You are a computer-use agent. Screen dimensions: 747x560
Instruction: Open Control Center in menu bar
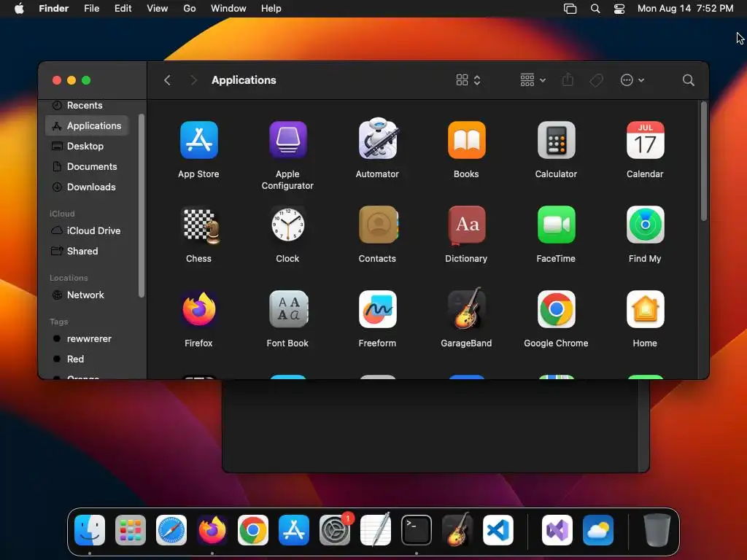coord(619,9)
